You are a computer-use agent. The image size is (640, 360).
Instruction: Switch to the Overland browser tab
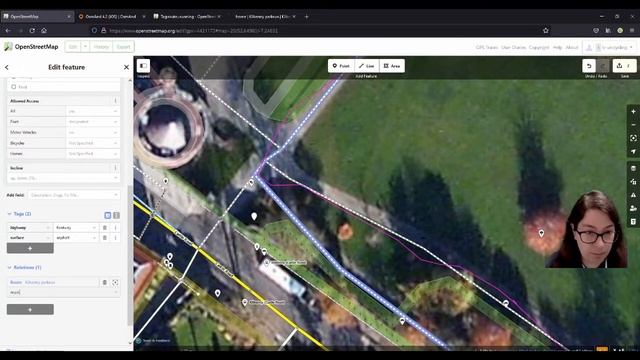click(111, 17)
